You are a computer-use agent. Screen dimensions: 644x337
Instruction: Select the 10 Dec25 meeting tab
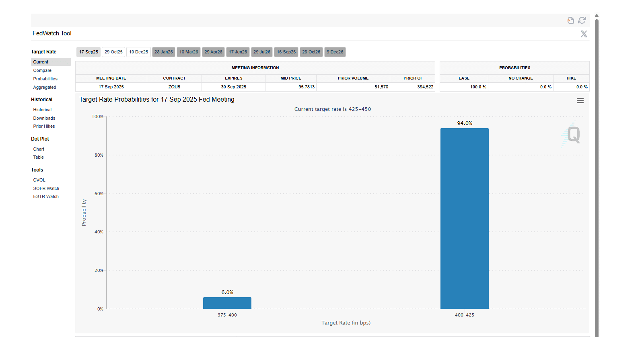pyautogui.click(x=138, y=52)
